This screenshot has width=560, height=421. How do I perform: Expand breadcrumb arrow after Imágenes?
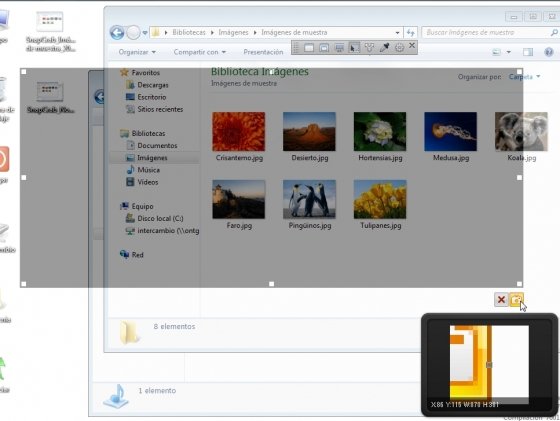[x=255, y=32]
